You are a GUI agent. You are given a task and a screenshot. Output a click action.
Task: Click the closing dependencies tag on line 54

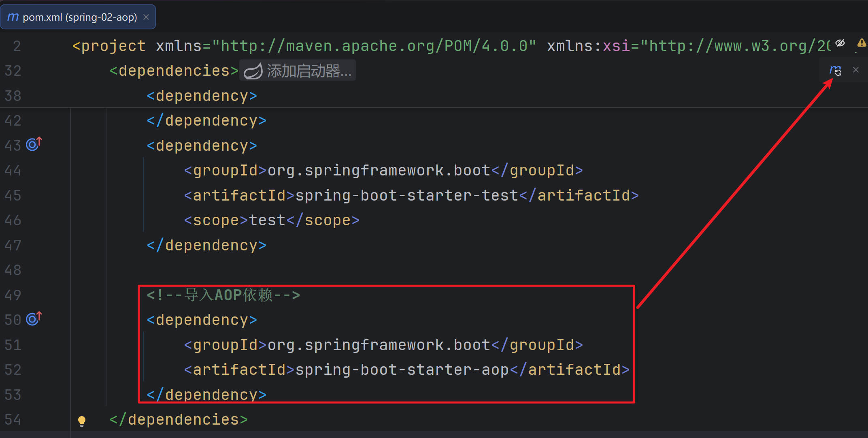(179, 420)
